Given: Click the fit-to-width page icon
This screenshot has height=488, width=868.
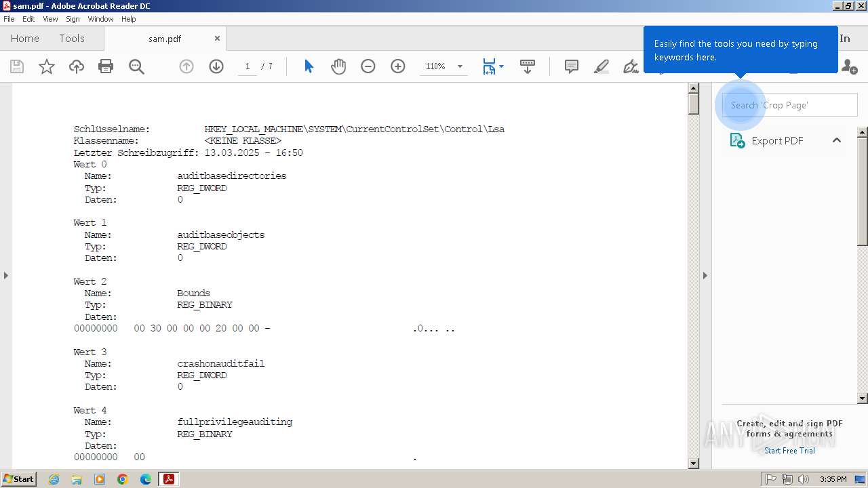Looking at the screenshot, I should 489,66.
